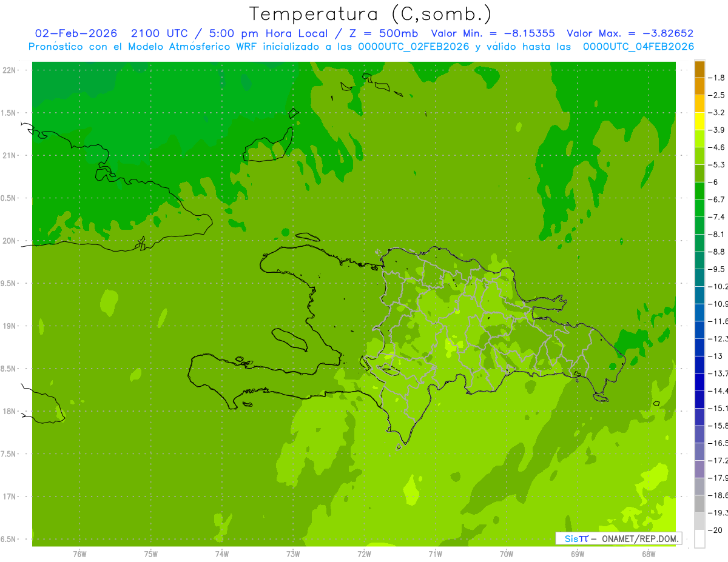Pick the yellow swatch between -3.2 and -3.9
This screenshot has width=728, height=562.
[x=699, y=121]
